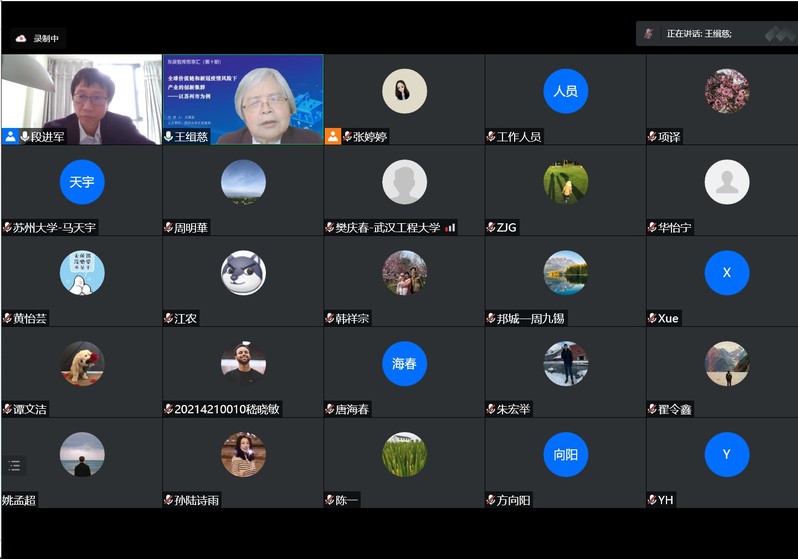Click the microphone icon next to 王缉慈

(x=169, y=136)
